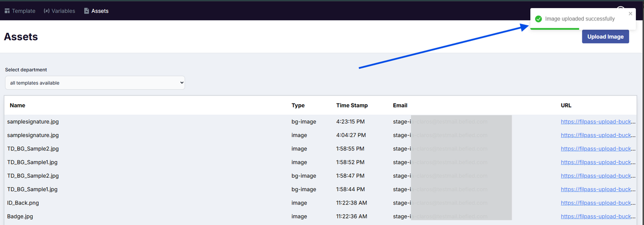This screenshot has height=225, width=644.
Task: Open URL link for ID_Back.png row
Action: pyautogui.click(x=598, y=203)
